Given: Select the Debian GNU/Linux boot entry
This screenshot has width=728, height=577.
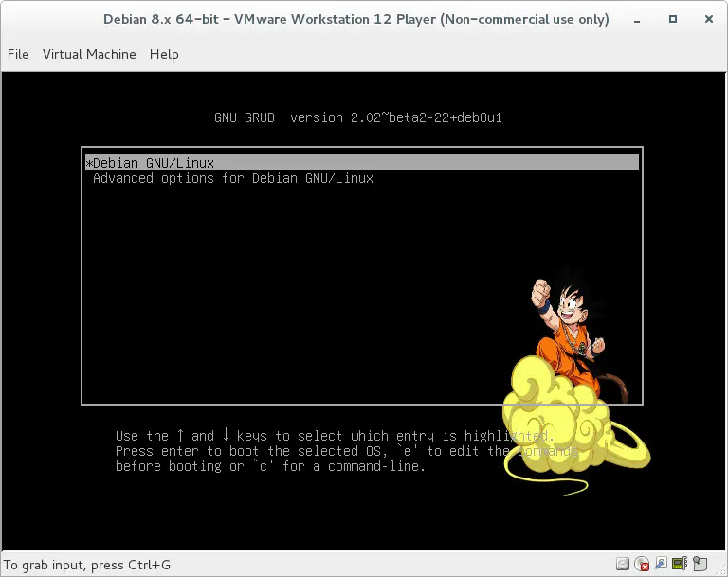Looking at the screenshot, I should (x=362, y=163).
